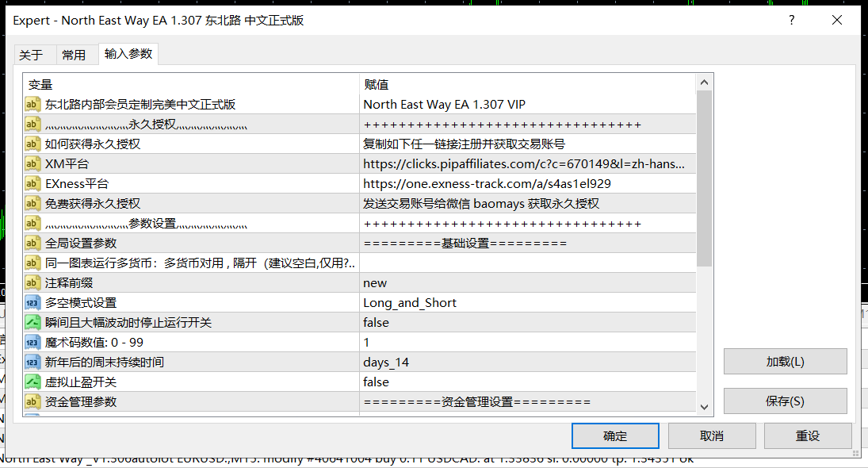Click the vertical scrollbar thumb in the list
This screenshot has width=868, height=468.
704,178
